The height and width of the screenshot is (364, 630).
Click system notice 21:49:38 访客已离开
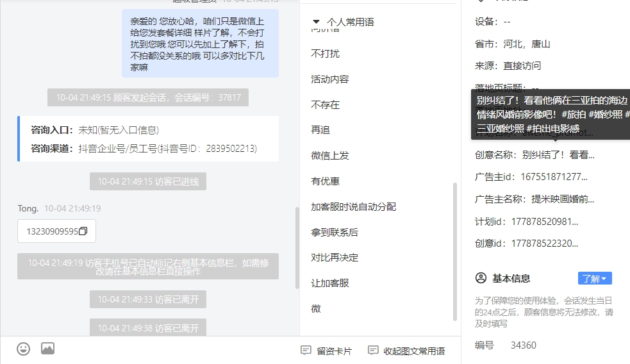[x=148, y=328]
